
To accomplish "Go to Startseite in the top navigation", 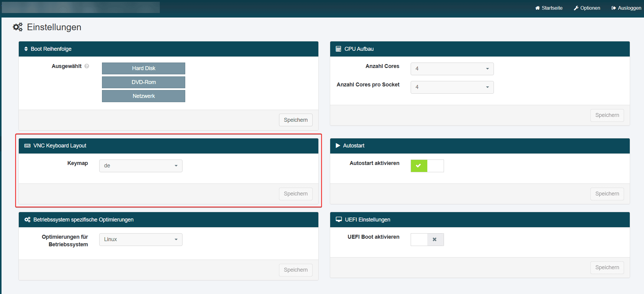I will tap(549, 8).
